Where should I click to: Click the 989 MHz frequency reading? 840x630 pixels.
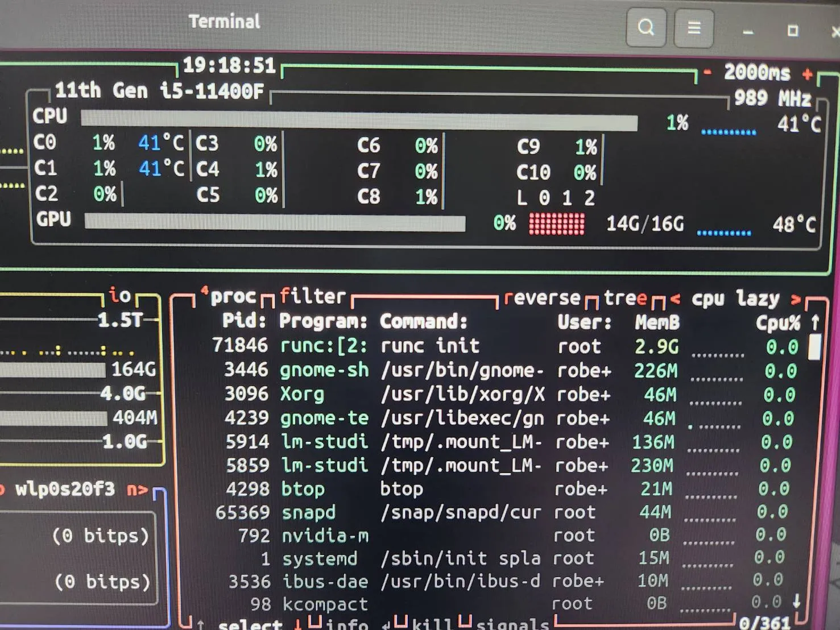772,98
